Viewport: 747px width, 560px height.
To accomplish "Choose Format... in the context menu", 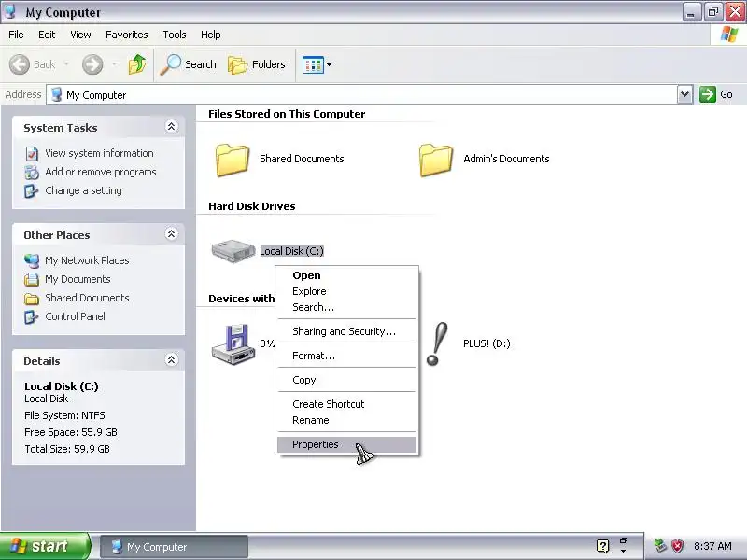I will click(x=346, y=356).
